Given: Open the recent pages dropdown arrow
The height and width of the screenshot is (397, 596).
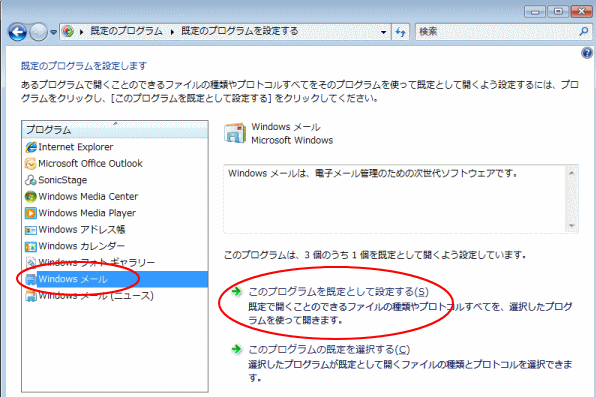Looking at the screenshot, I should (x=54, y=32).
